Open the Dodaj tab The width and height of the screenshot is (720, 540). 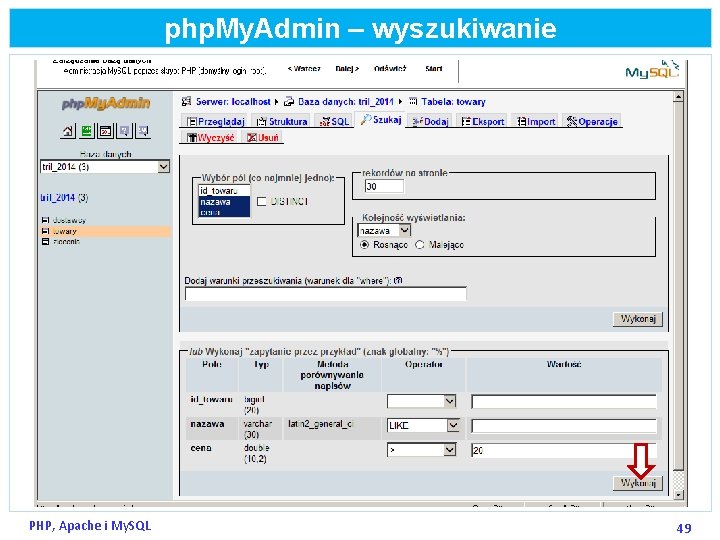point(429,122)
